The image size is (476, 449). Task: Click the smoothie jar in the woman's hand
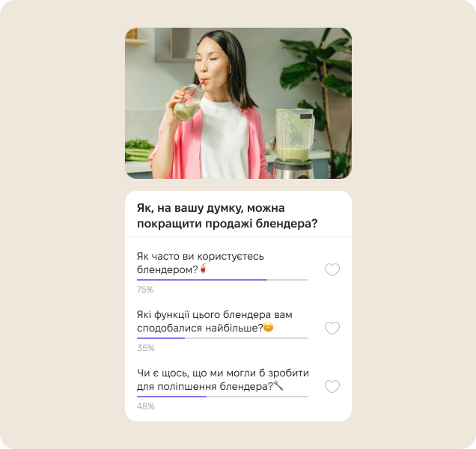click(188, 103)
